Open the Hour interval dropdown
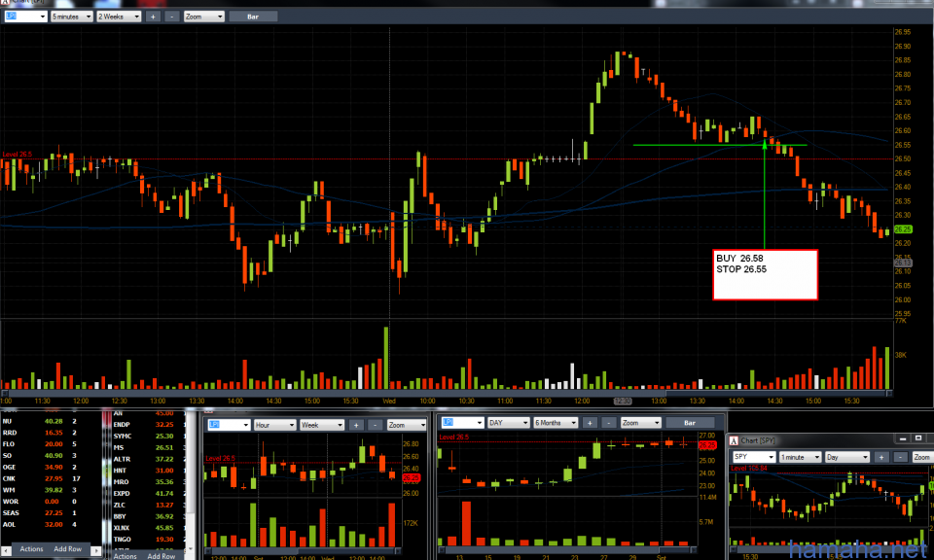 (x=274, y=425)
